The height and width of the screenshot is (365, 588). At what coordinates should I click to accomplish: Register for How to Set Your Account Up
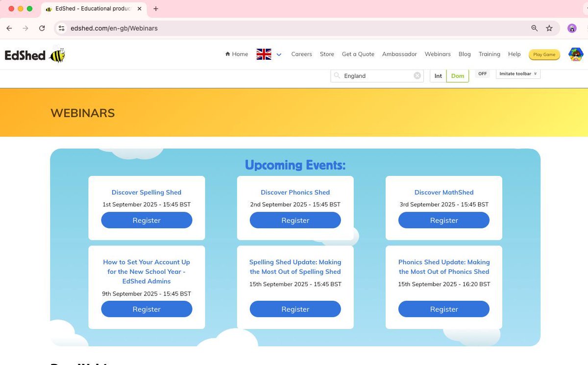pyautogui.click(x=147, y=309)
